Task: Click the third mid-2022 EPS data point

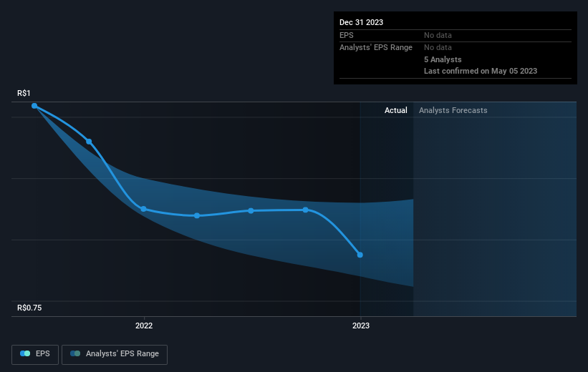Action: pos(251,211)
